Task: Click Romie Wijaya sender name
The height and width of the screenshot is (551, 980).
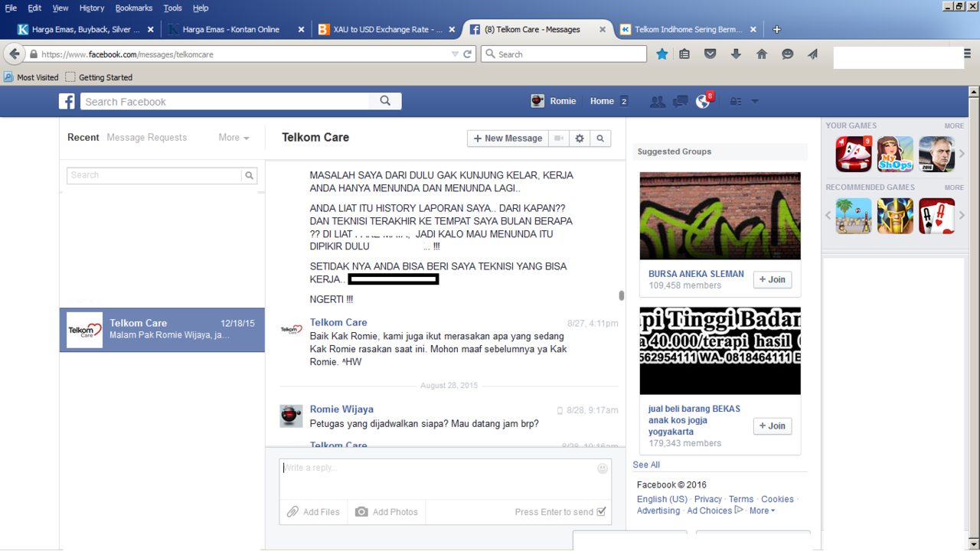Action: coord(341,409)
